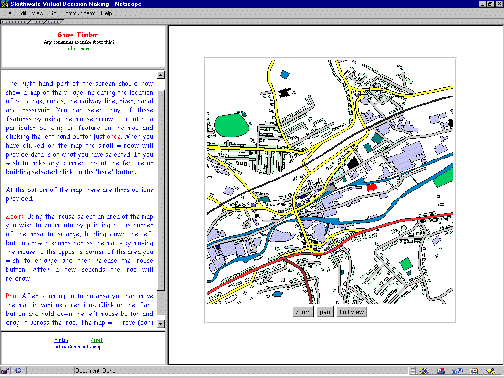Image resolution: width=504 pixels, height=378 pixels.
Task: Select the black building near the map centre
Action: click(353, 163)
